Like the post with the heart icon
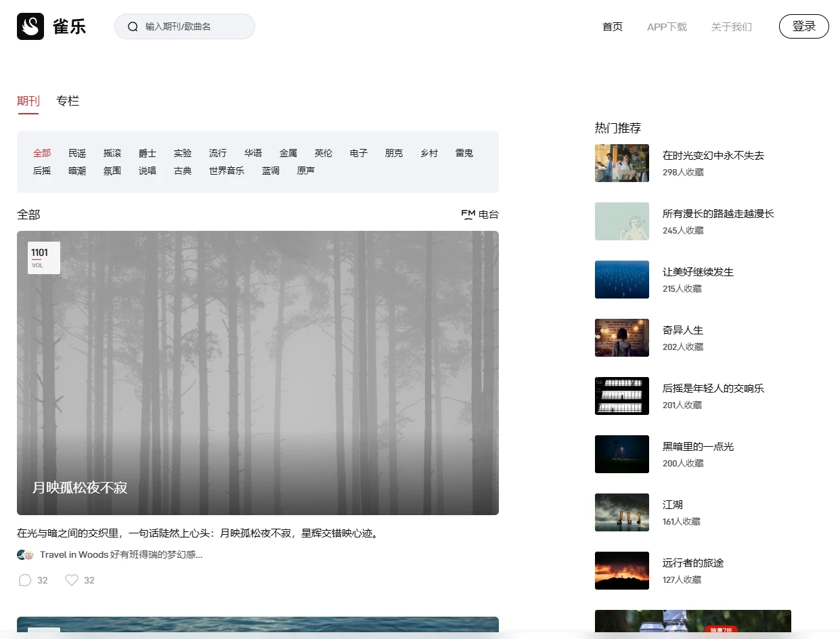This screenshot has width=840, height=639. click(x=72, y=580)
